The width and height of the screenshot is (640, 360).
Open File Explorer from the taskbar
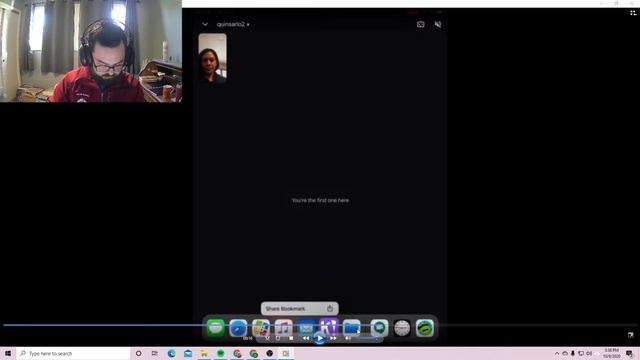click(x=204, y=353)
